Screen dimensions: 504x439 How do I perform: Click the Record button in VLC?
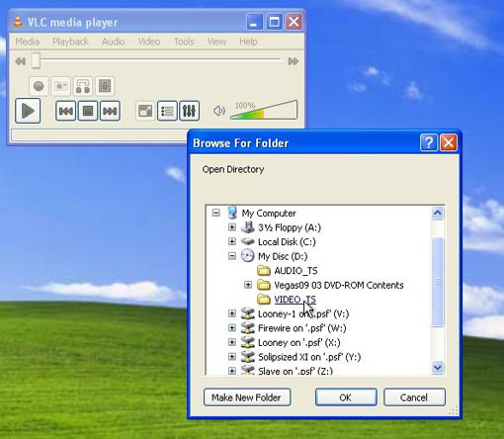click(39, 86)
